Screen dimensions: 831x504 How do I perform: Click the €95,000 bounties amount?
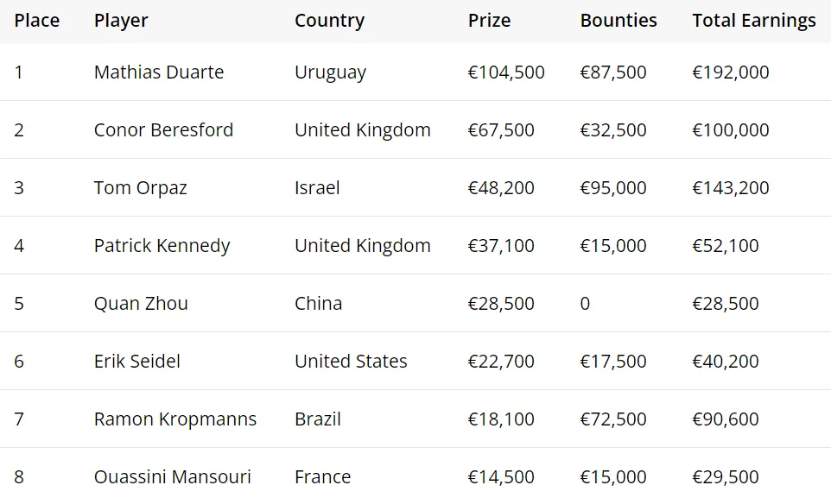(612, 188)
